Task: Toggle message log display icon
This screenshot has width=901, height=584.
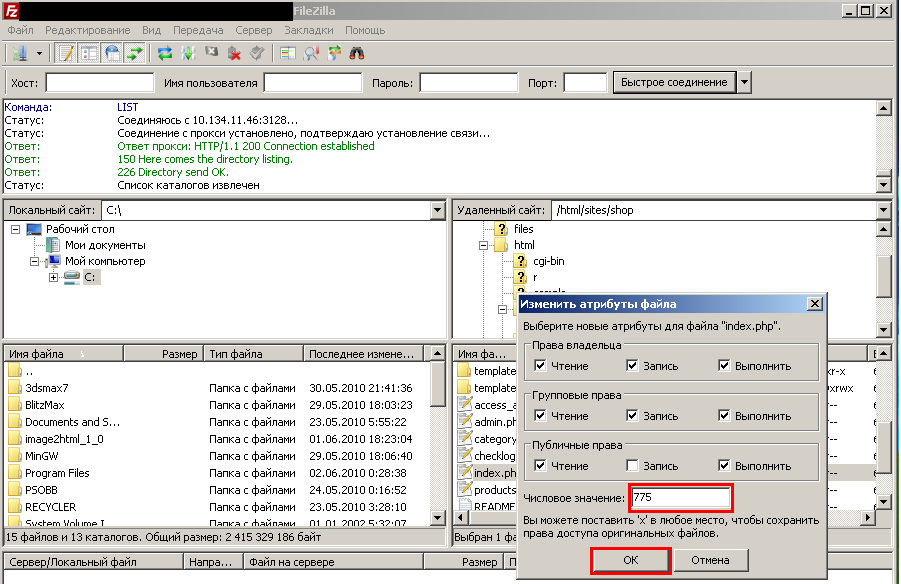Action: [66, 53]
